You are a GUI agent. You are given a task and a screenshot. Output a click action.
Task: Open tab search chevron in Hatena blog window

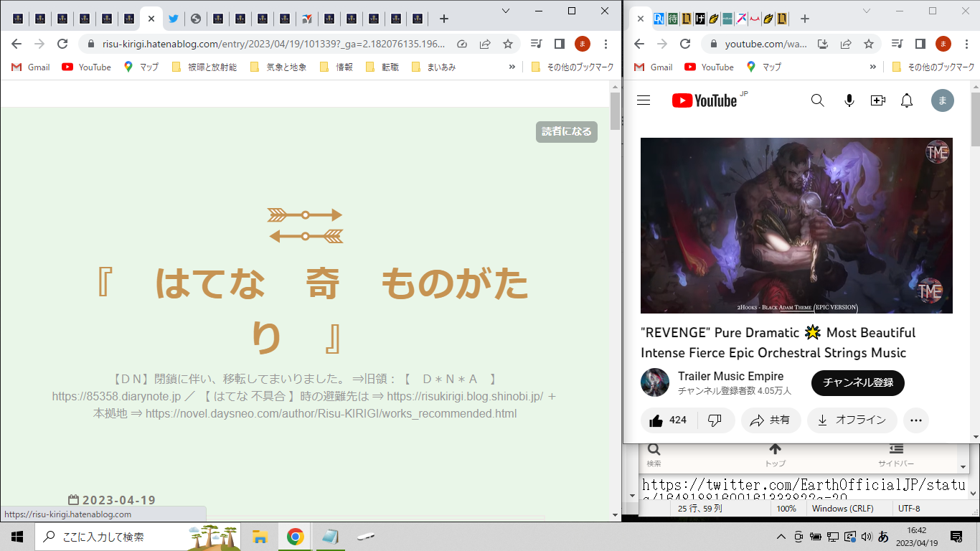[506, 11]
